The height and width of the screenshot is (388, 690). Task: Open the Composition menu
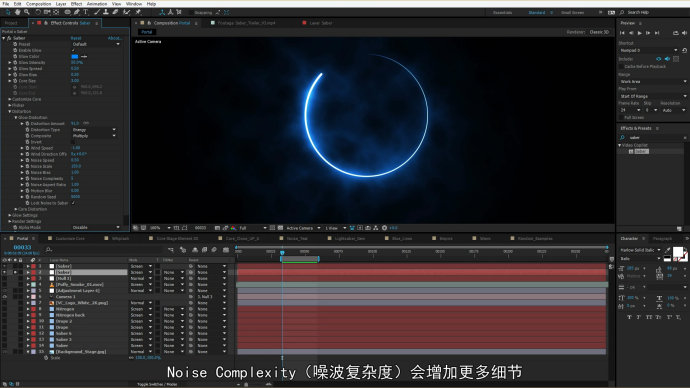click(x=39, y=4)
